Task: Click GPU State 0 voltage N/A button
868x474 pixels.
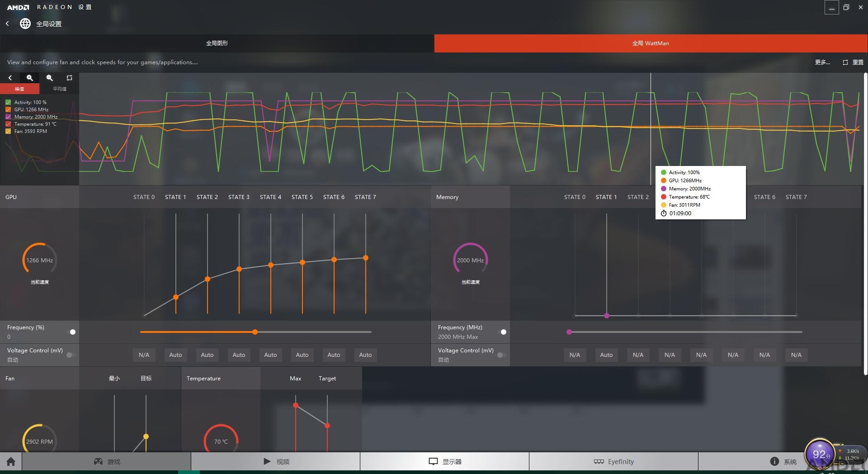Action: [144, 355]
